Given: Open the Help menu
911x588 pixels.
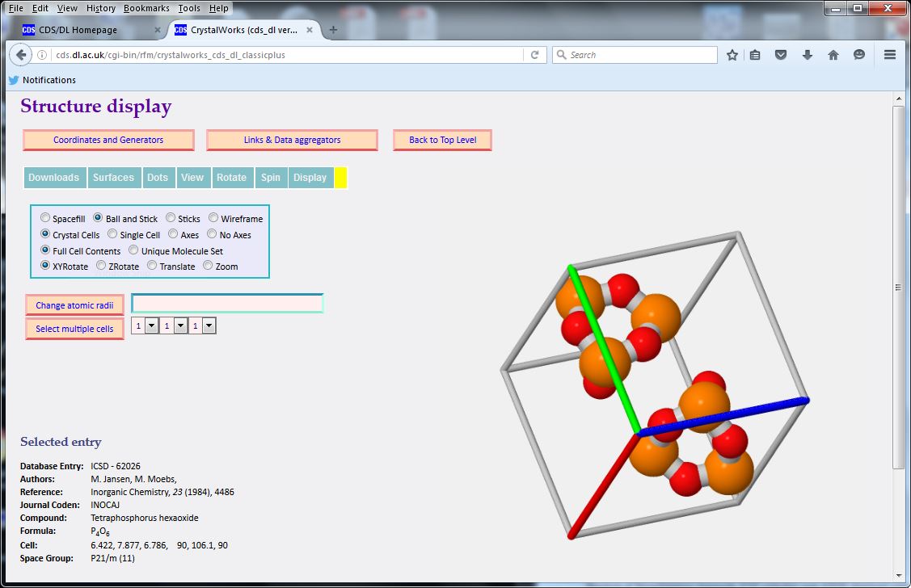Looking at the screenshot, I should coord(219,8).
